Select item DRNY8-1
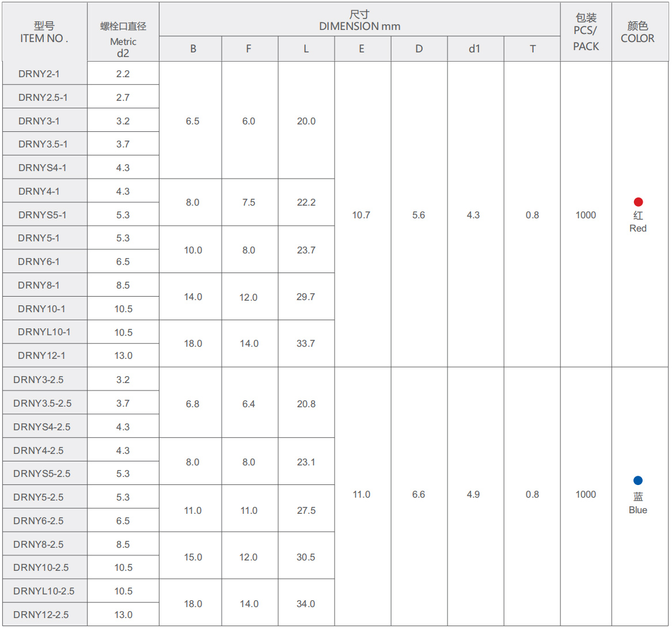 [x=39, y=285]
